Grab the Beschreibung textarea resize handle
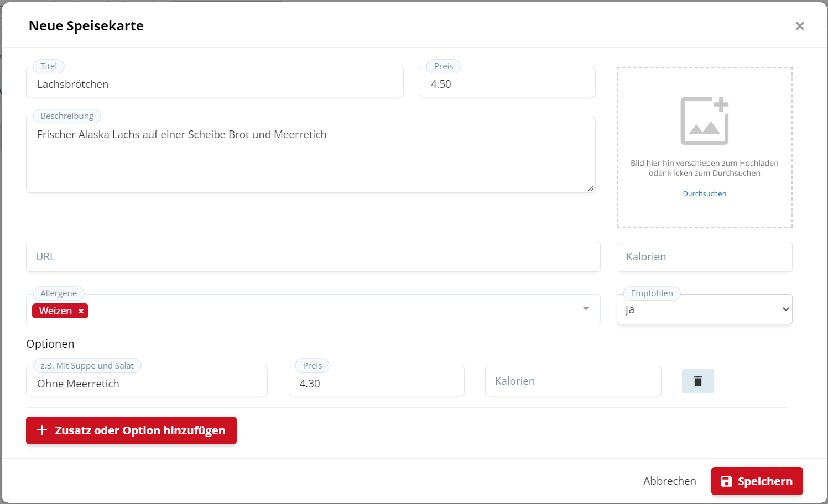Screen dimensions: 828x504 (591, 188)
